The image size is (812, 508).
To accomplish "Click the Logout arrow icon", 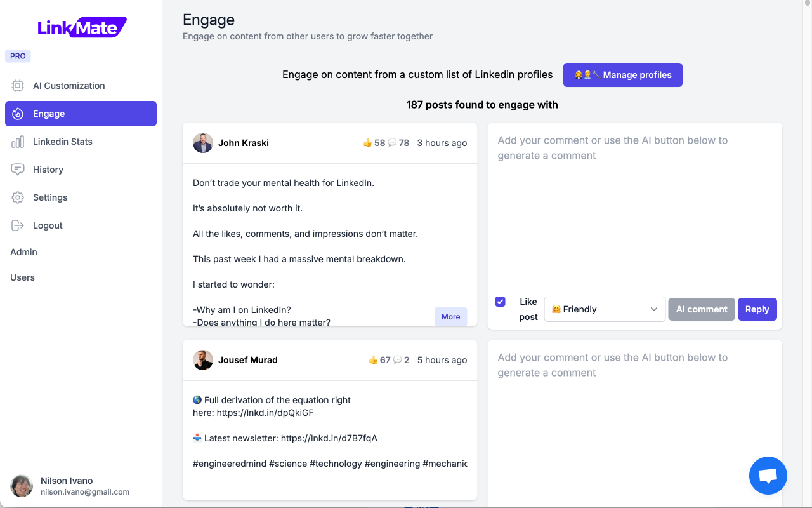I will pyautogui.click(x=18, y=225).
